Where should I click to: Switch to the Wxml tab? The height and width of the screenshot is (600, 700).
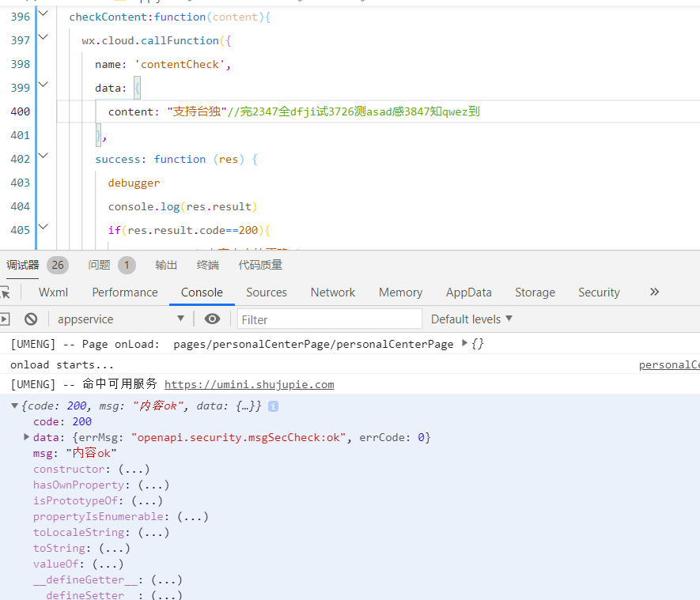tap(53, 292)
